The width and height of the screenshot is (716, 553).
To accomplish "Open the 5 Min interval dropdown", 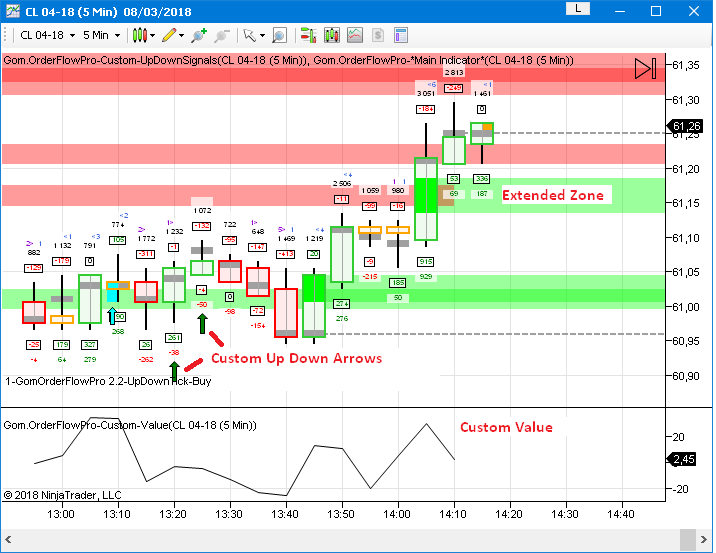I will pyautogui.click(x=101, y=35).
